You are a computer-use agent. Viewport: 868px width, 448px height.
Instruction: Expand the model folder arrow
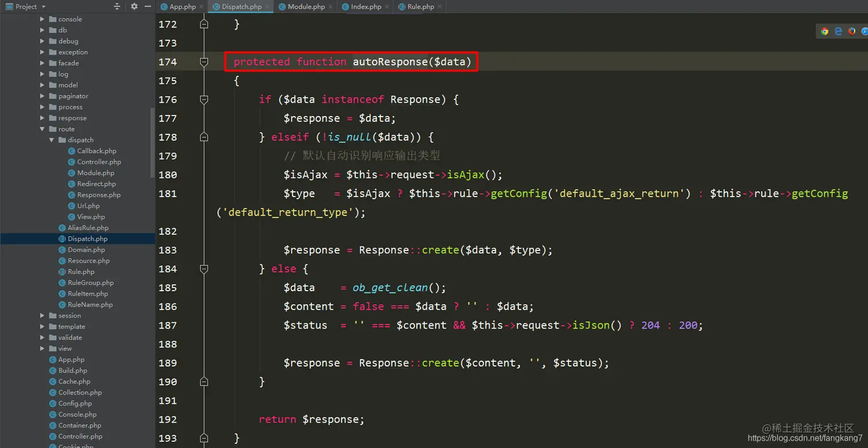42,85
